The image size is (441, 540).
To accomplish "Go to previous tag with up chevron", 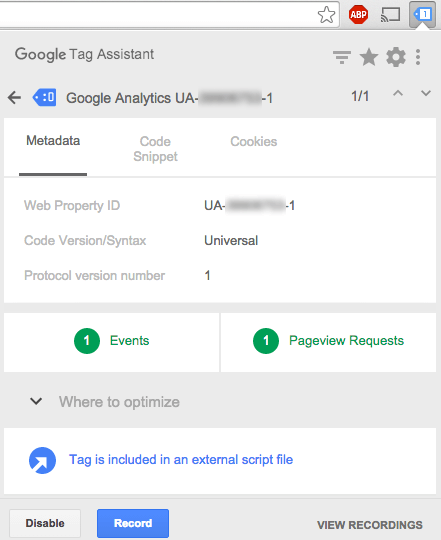I will (398, 93).
